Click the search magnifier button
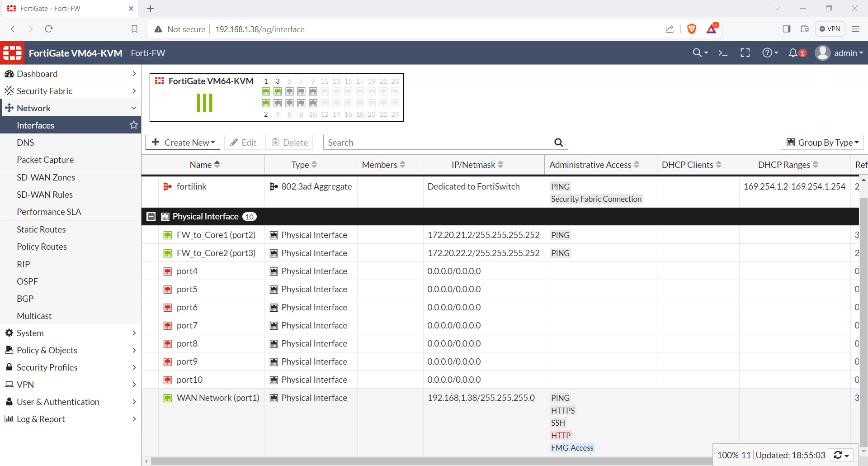 (x=558, y=143)
